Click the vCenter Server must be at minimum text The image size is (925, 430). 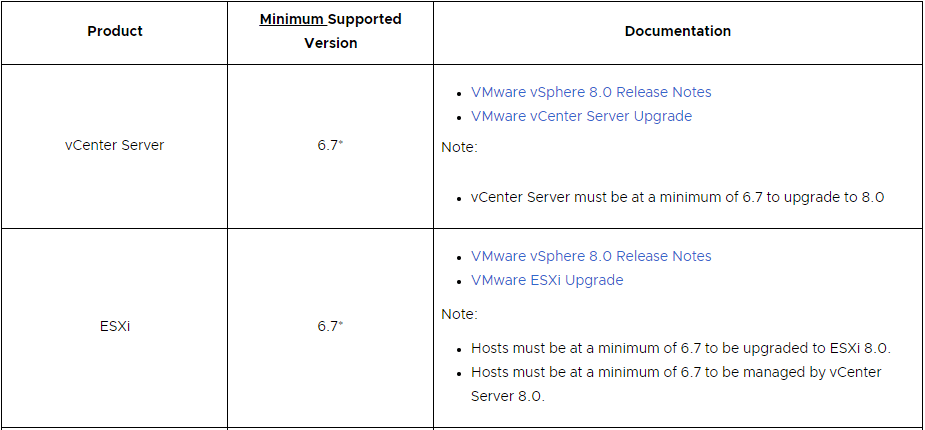677,197
